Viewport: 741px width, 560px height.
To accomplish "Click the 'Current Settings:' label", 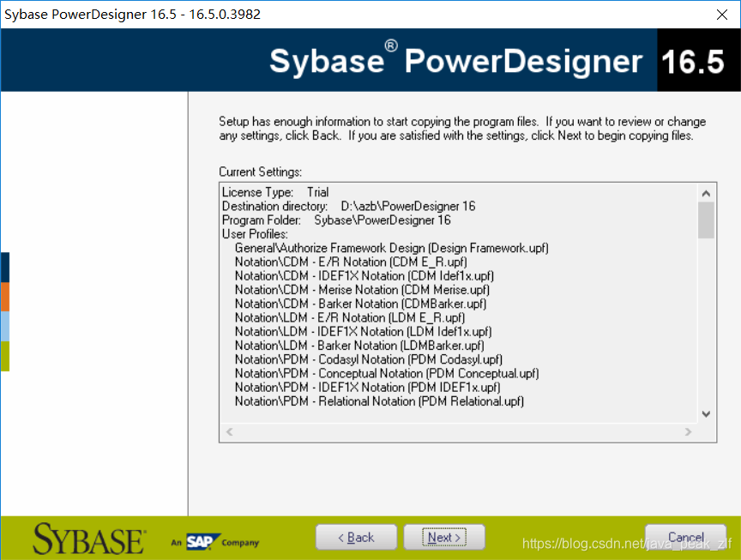I will [x=261, y=172].
